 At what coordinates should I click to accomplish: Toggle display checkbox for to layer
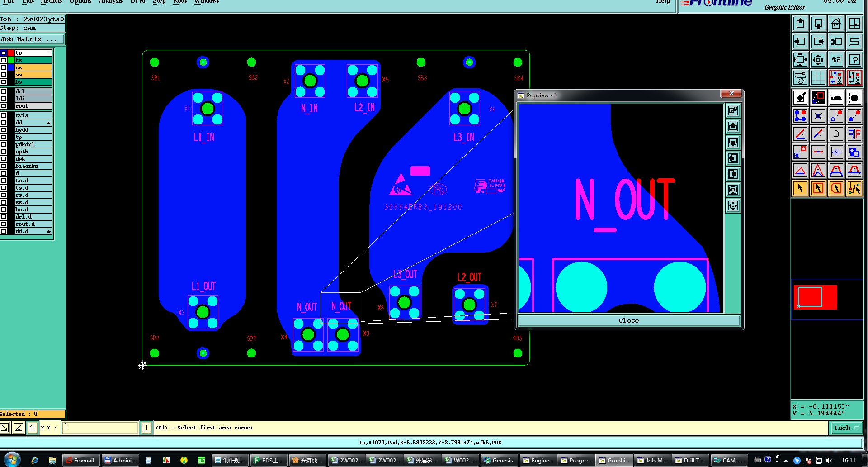4,53
